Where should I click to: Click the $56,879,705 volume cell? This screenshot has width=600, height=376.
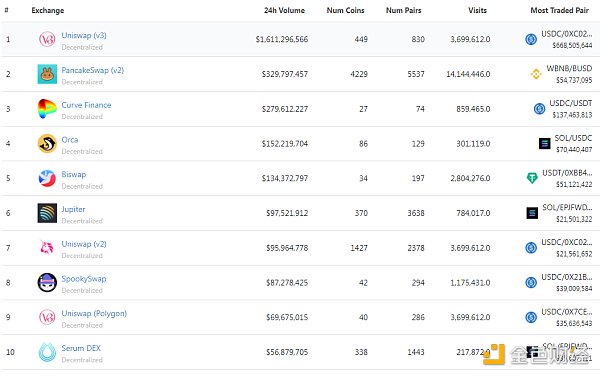[x=287, y=352]
